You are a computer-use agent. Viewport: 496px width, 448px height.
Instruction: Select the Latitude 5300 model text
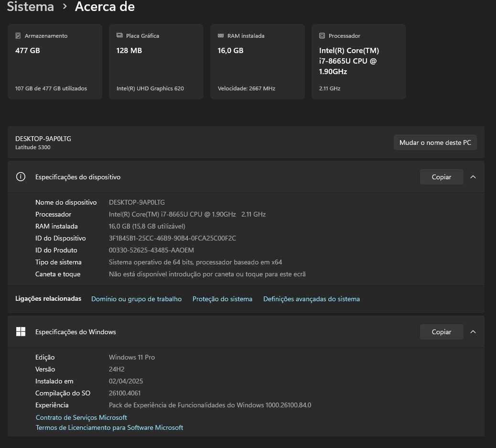click(32, 147)
